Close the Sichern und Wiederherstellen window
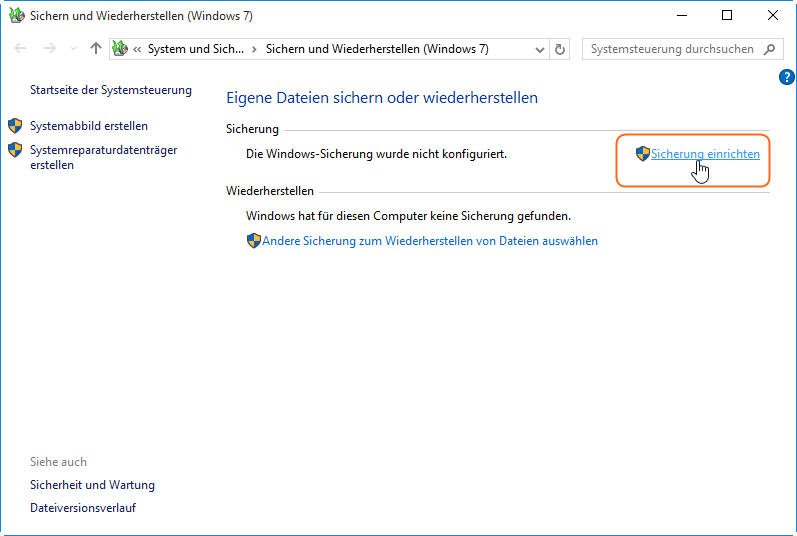 (x=773, y=15)
